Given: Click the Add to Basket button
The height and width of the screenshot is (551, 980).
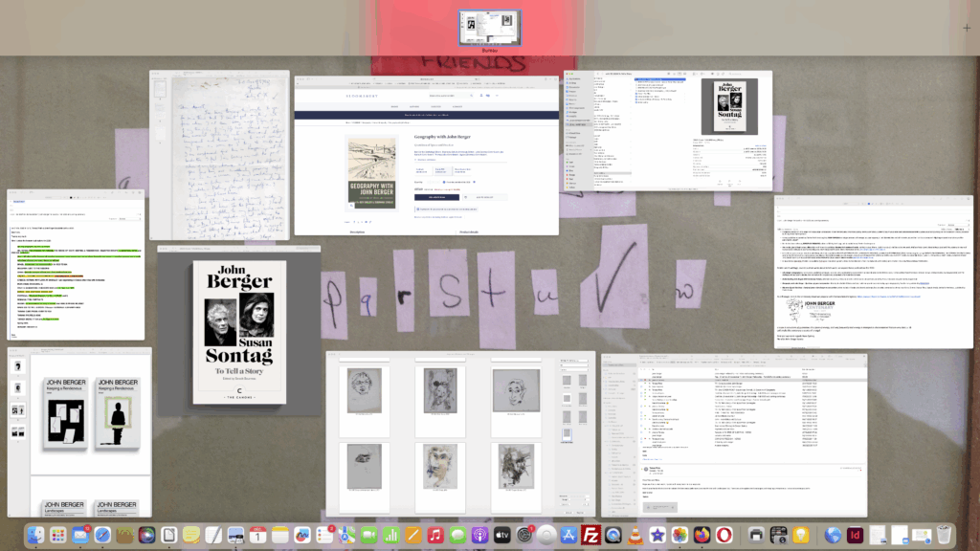Looking at the screenshot, I should (436, 197).
